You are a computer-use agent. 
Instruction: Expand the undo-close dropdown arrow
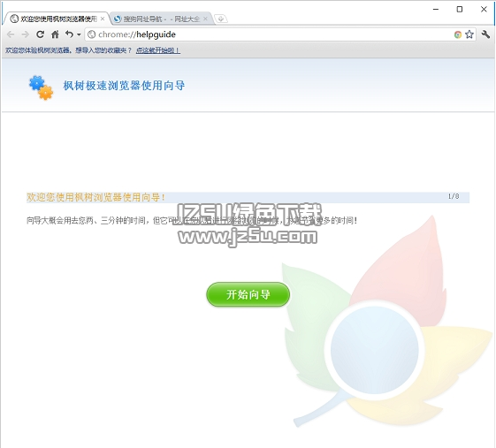pos(79,34)
